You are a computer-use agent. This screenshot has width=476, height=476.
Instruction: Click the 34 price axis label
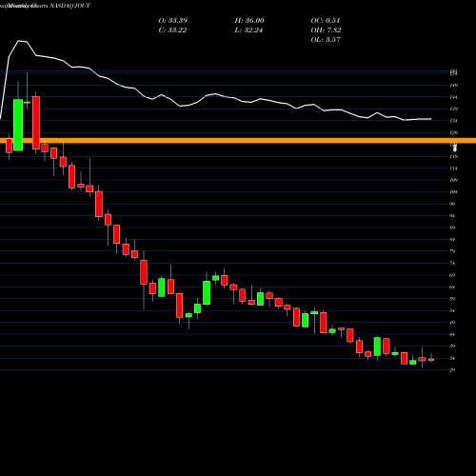pos(453,358)
